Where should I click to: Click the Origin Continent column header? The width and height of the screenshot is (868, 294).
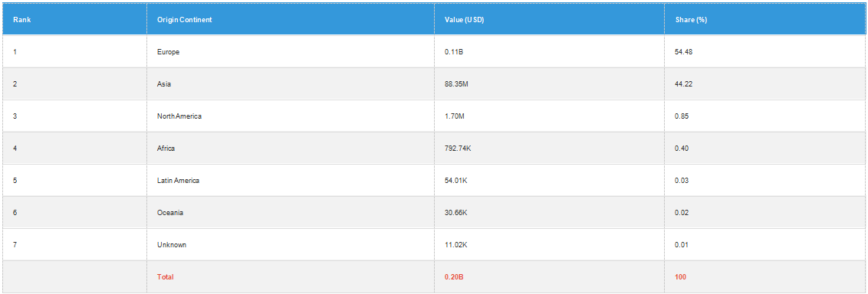tap(291, 19)
